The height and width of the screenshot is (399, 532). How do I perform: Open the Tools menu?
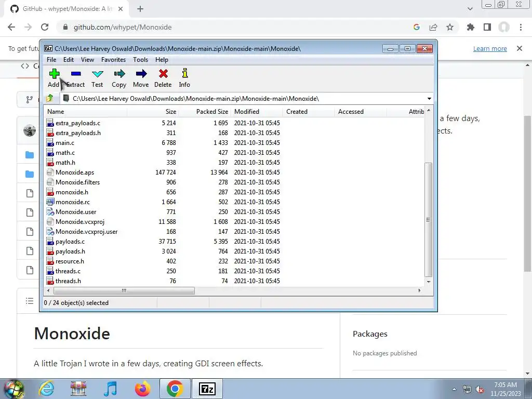click(x=140, y=60)
